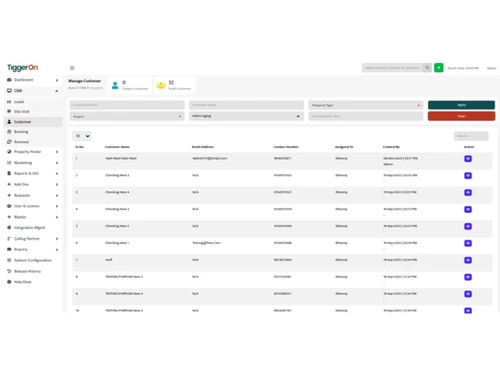Open the rows-per-page 10 dropdown
The width and height of the screenshot is (500, 375).
tap(82, 136)
